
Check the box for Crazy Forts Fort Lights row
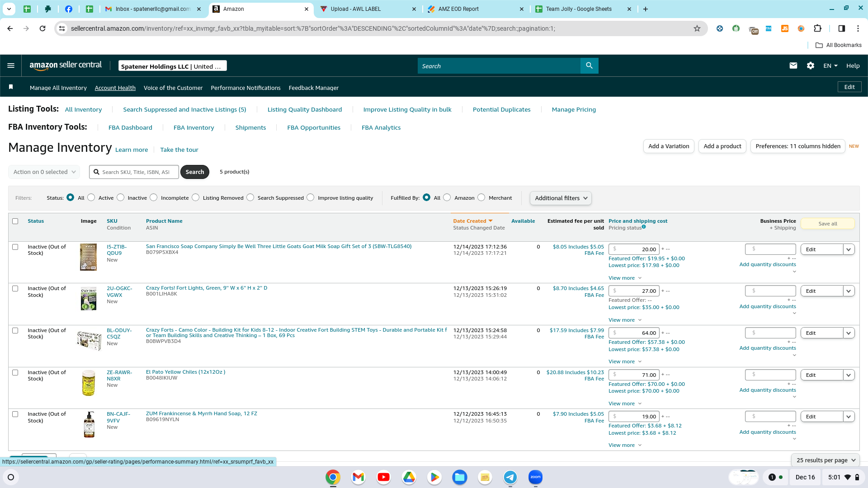15,289
